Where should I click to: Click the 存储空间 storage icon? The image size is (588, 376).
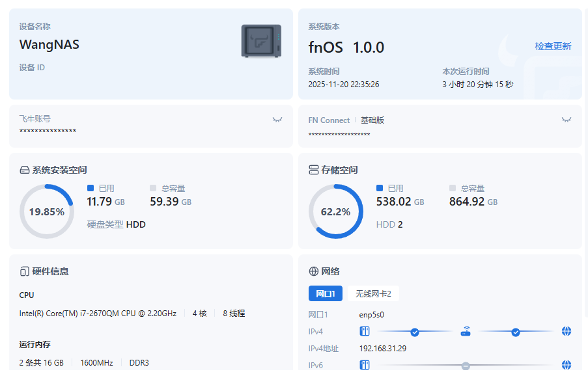coord(313,170)
